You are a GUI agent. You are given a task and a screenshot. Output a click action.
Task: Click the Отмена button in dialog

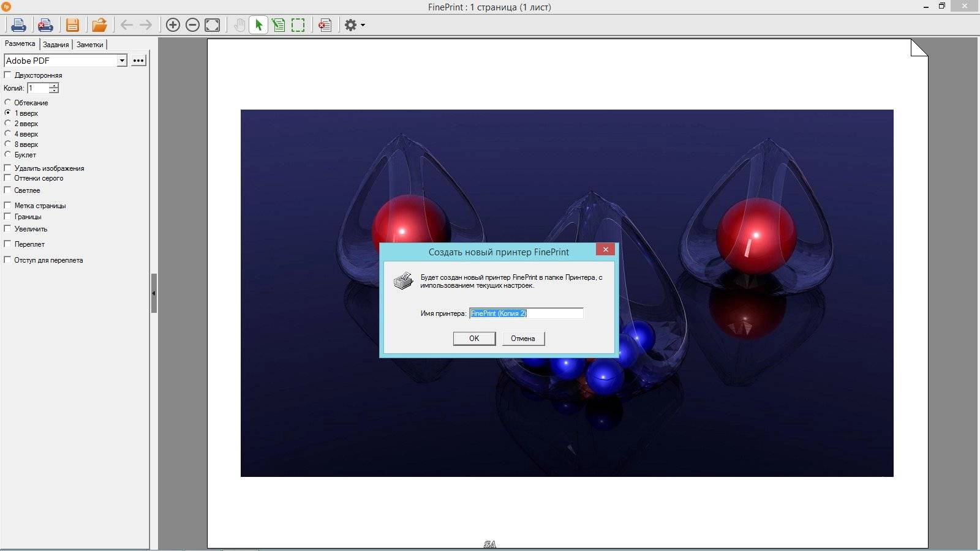point(523,339)
